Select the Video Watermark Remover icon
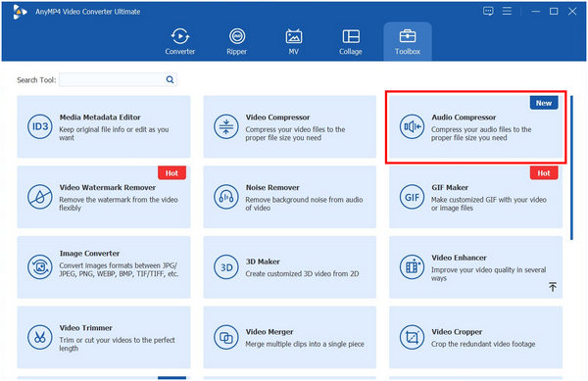The height and width of the screenshot is (381, 588). click(40, 197)
